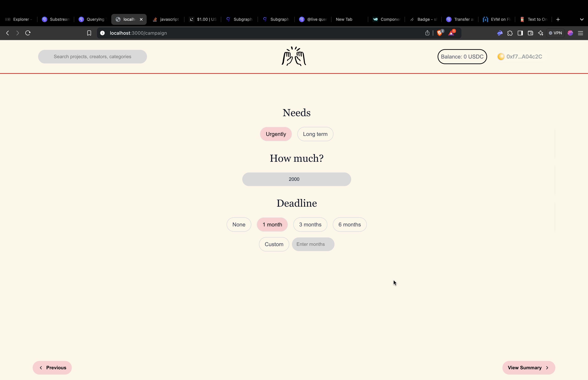Open the Search projects, creators, categories bar
The image size is (588, 380).
[92, 56]
